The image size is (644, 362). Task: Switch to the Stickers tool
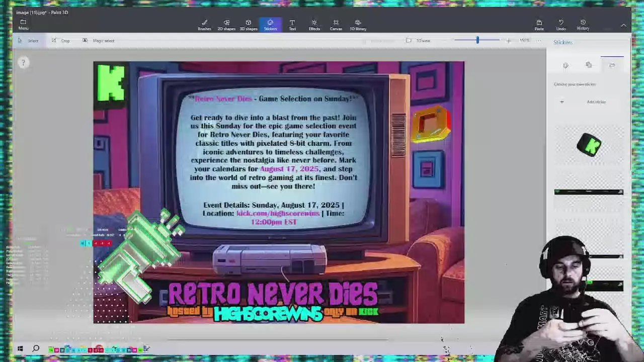270,25
